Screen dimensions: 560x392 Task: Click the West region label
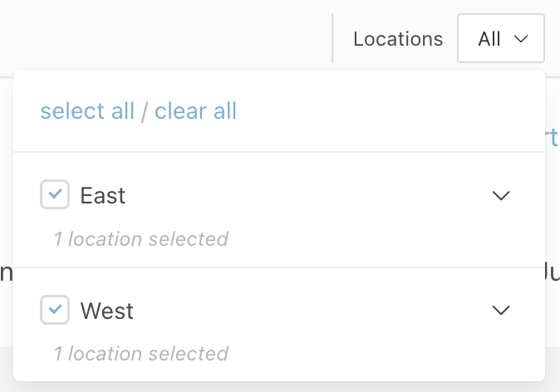107,311
